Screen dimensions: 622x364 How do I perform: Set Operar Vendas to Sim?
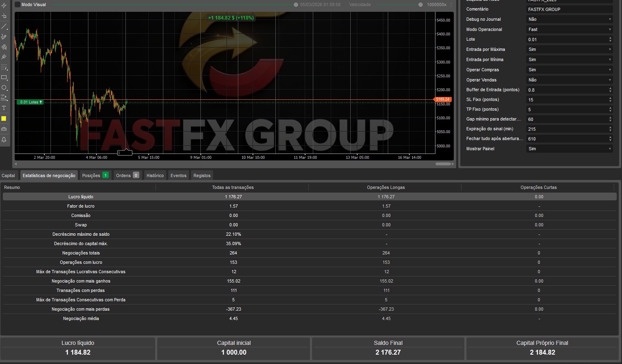569,79
